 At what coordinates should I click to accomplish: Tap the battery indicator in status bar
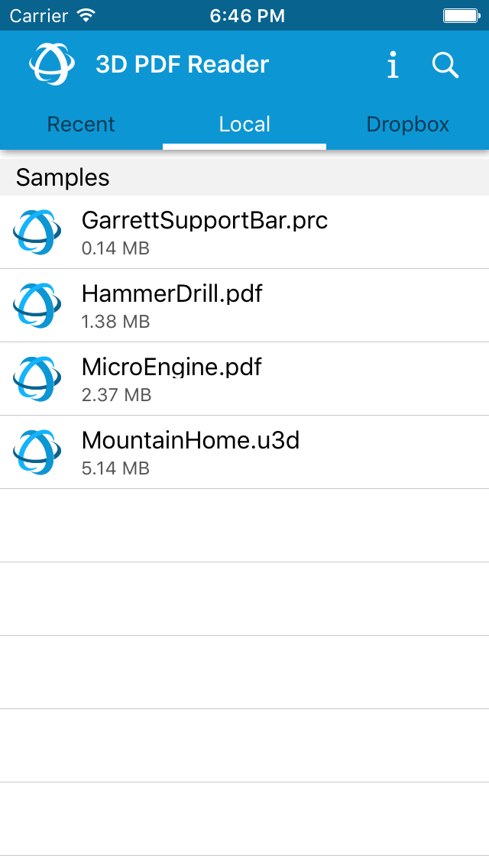[461, 15]
